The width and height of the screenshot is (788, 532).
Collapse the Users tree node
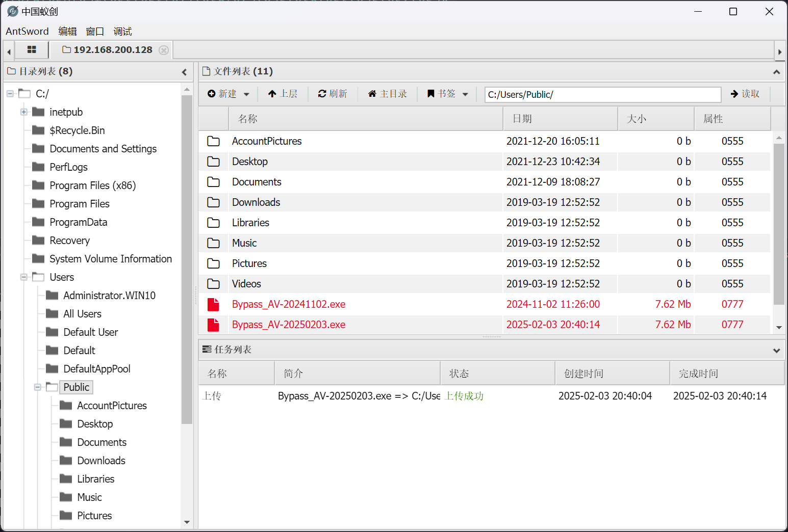pos(24,277)
